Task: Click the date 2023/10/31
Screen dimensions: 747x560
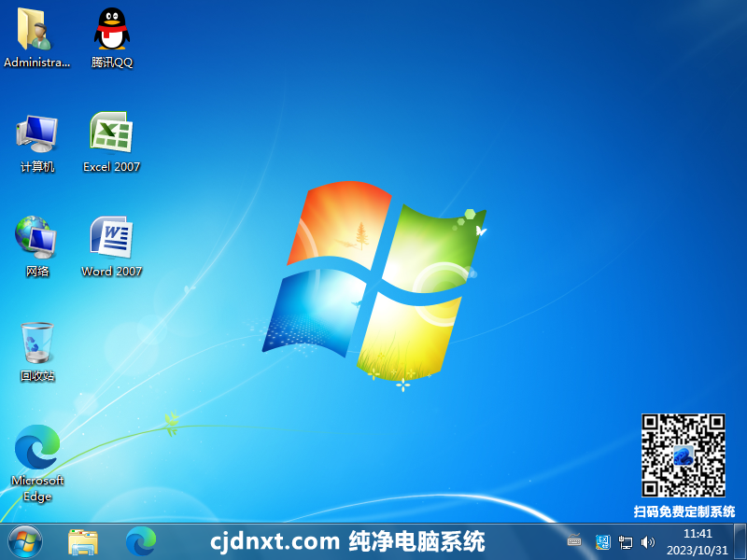Action: 698,551
